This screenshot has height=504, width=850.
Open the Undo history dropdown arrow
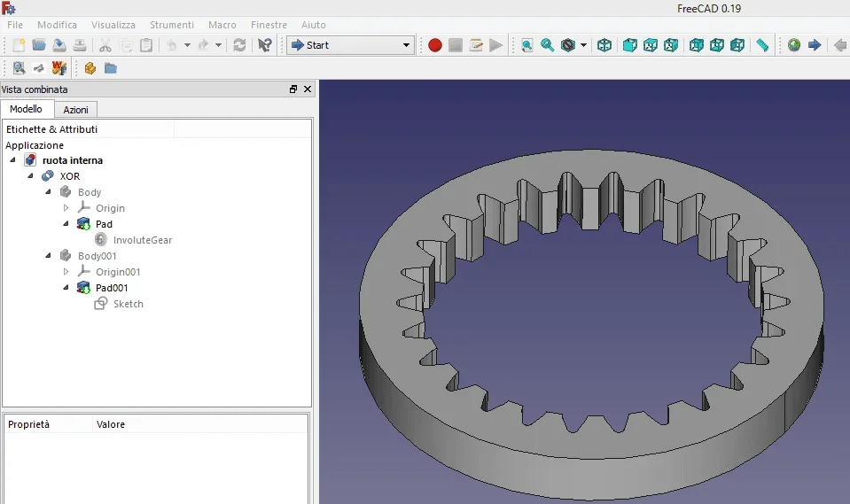pos(187,45)
